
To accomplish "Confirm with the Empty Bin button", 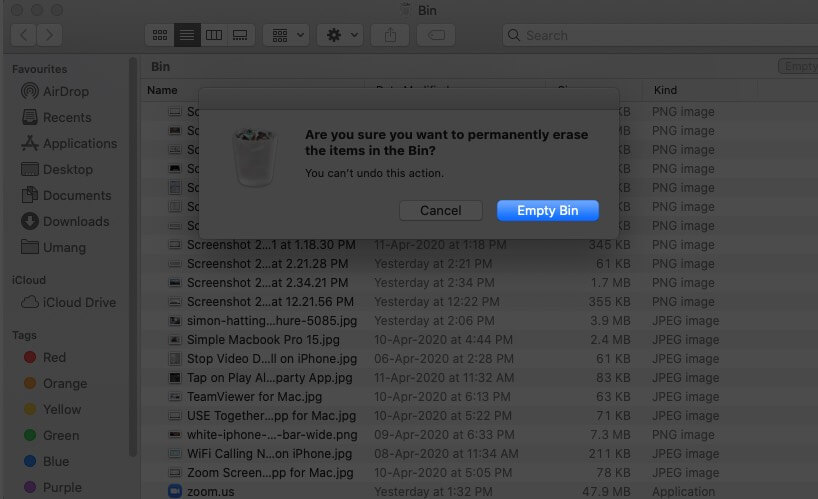I will 547,211.
